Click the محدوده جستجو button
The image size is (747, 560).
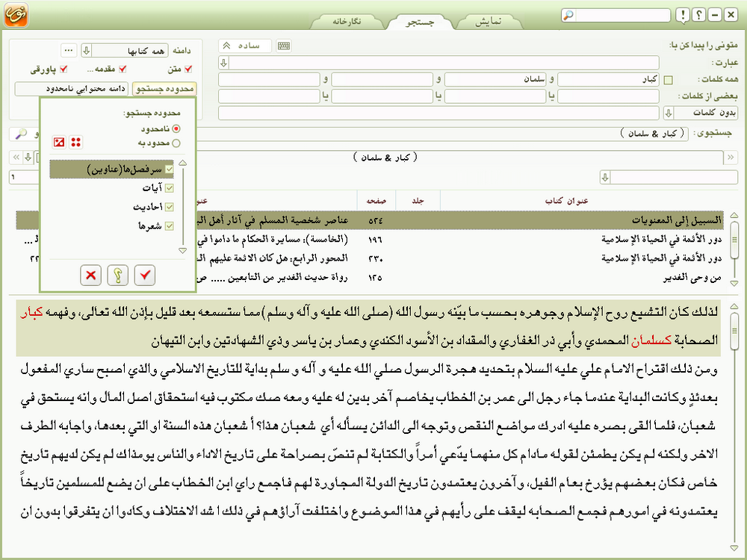(x=165, y=89)
